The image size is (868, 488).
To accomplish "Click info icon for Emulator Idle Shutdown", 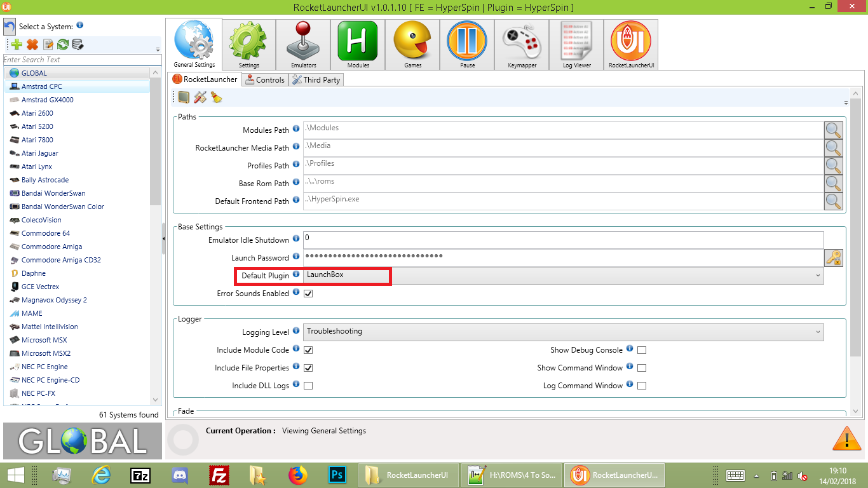I will click(x=296, y=240).
